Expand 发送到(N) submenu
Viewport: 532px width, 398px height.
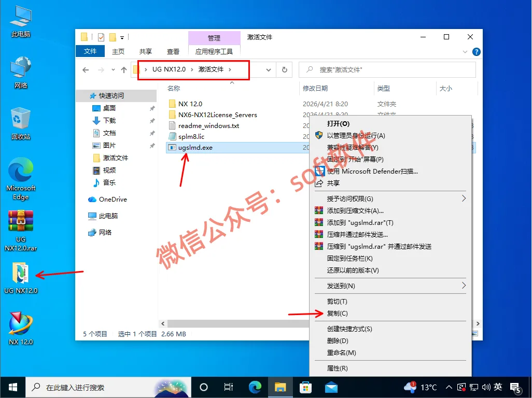coord(464,286)
